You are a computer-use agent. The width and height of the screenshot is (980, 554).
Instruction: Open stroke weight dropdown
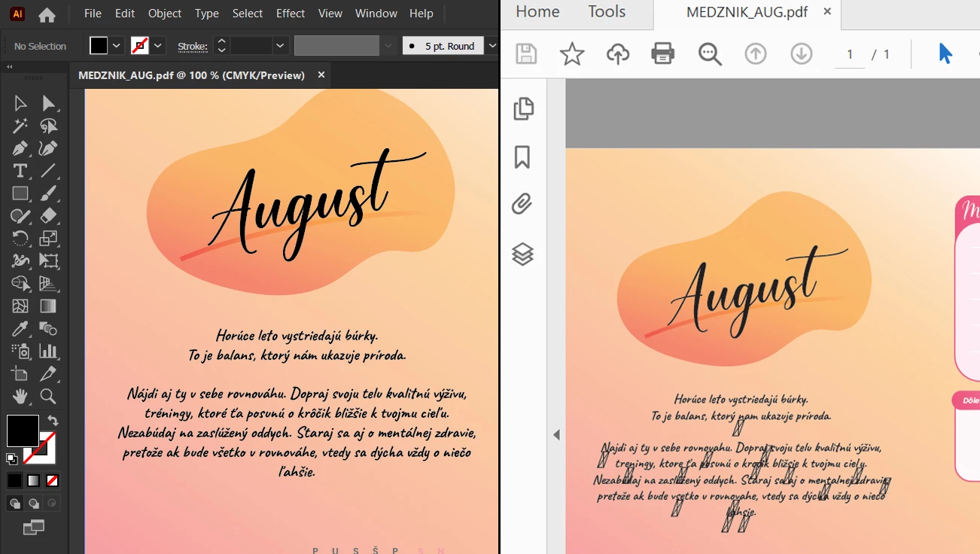click(x=281, y=46)
